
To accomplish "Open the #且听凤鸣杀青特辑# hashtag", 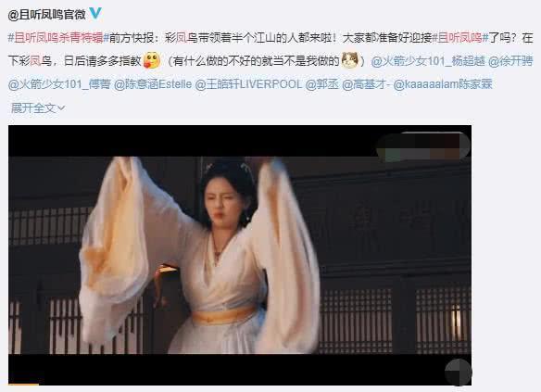I will (x=58, y=38).
